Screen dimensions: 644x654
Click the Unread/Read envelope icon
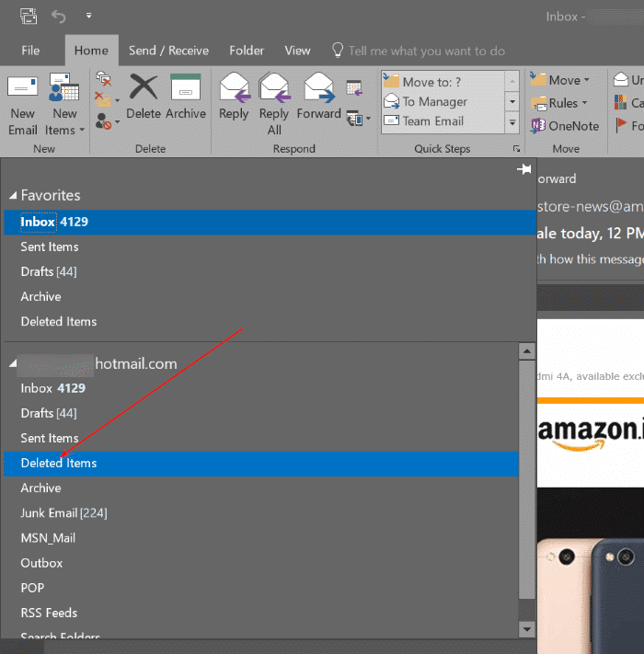click(621, 79)
